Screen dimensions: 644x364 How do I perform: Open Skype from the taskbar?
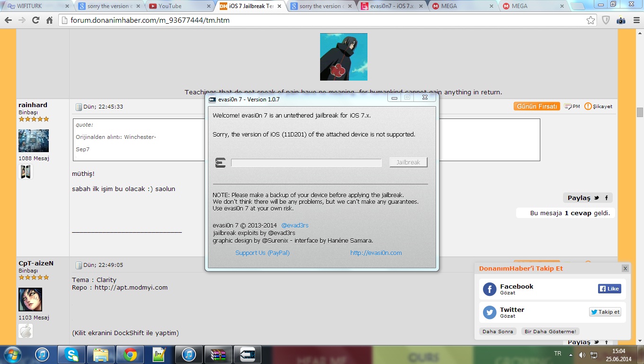pos(72,355)
